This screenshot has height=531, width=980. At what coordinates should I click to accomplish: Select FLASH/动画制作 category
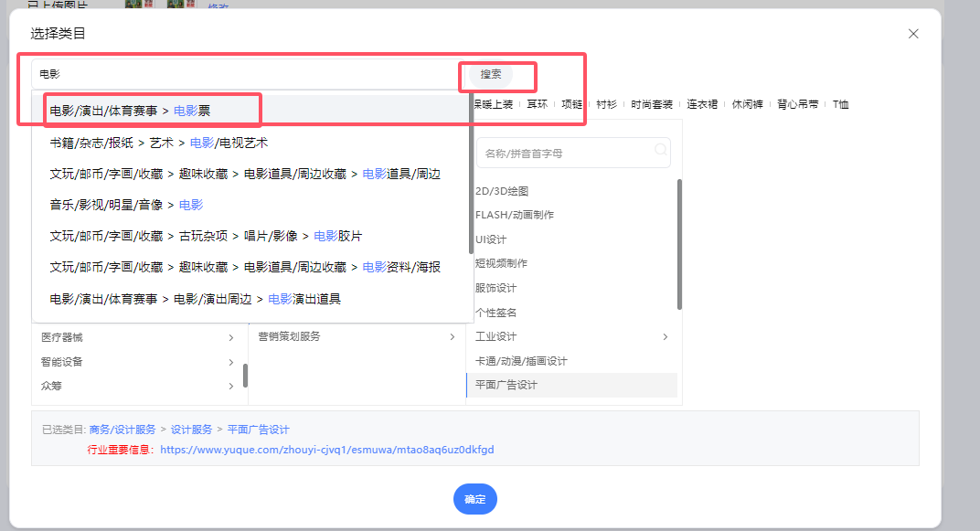(x=572, y=215)
